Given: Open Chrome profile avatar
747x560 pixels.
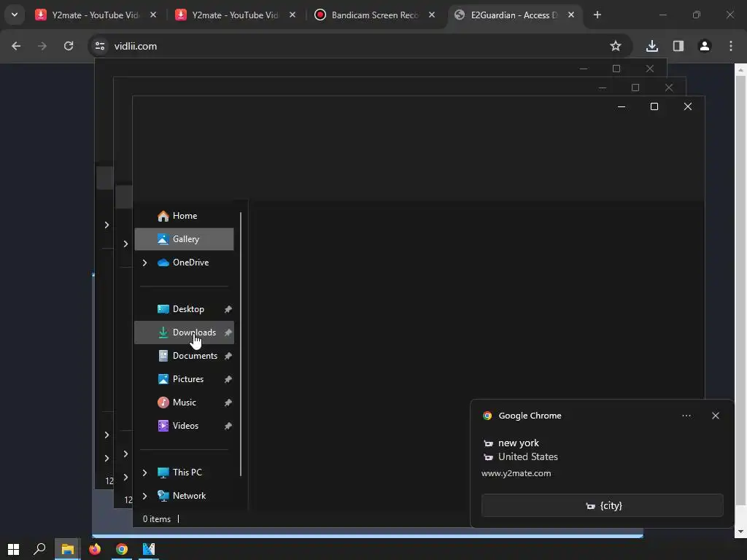Looking at the screenshot, I should (x=705, y=46).
